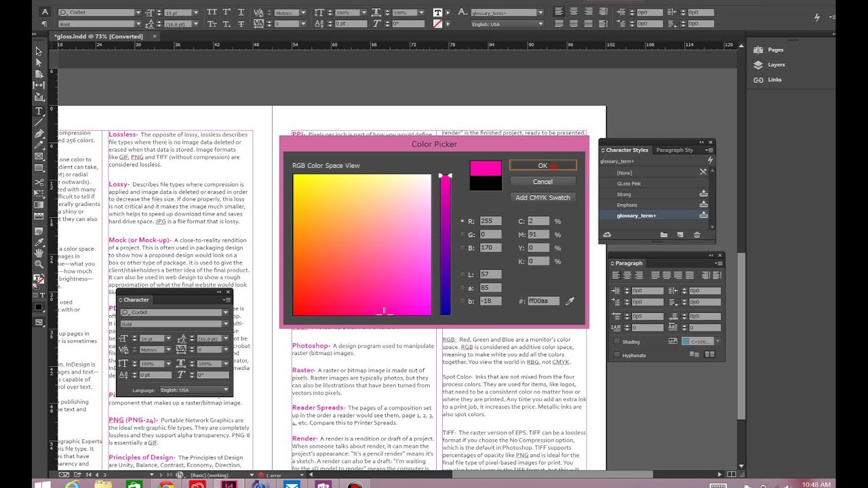Click the hex value ff00aa field

tap(544, 301)
